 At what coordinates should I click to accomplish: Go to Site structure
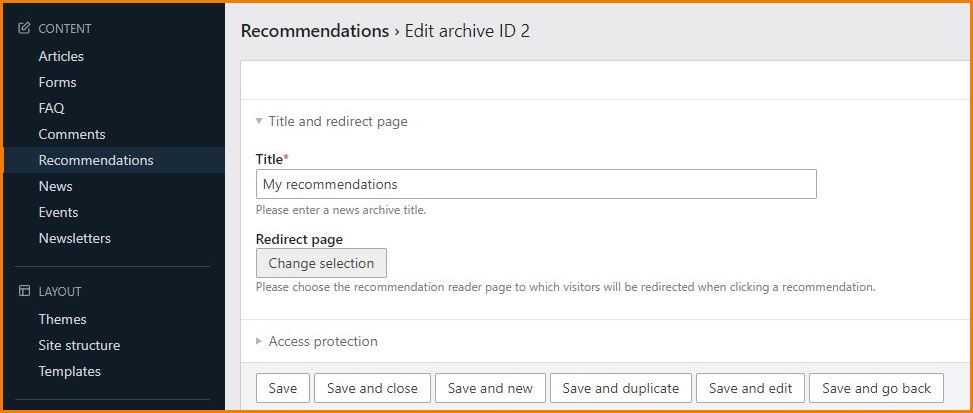coord(79,345)
